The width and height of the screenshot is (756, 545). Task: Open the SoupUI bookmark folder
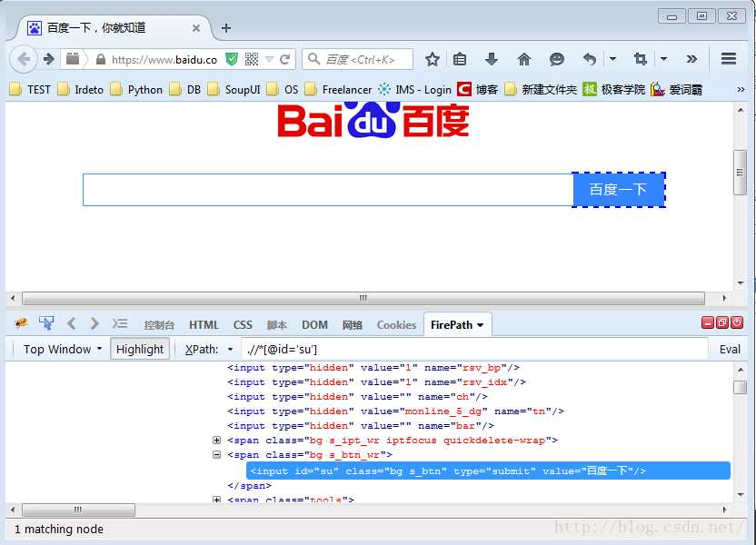(234, 90)
